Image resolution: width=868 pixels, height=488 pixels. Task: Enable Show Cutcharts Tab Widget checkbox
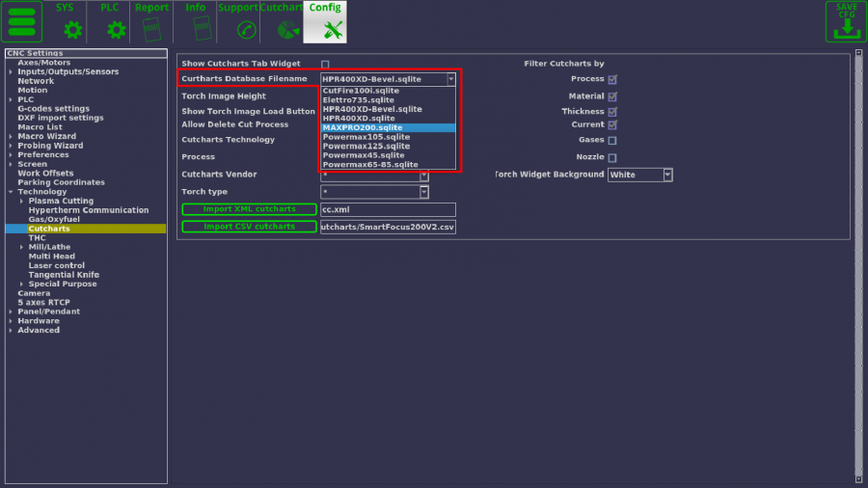point(325,64)
